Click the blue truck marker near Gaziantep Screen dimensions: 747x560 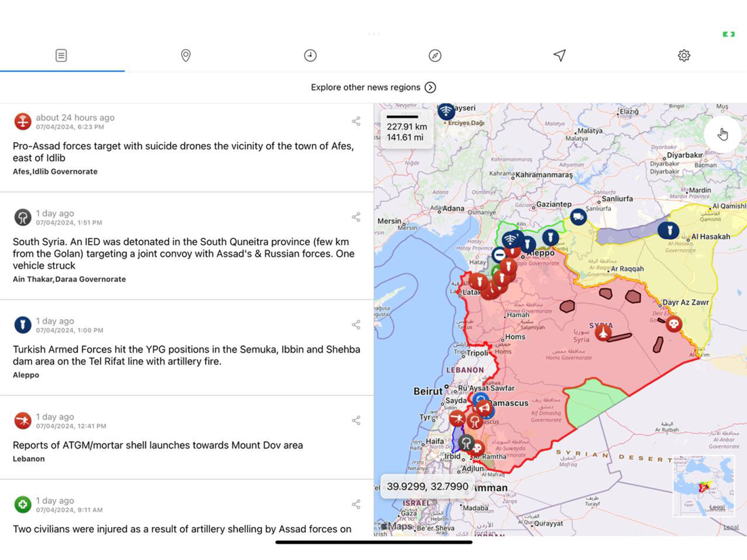578,217
